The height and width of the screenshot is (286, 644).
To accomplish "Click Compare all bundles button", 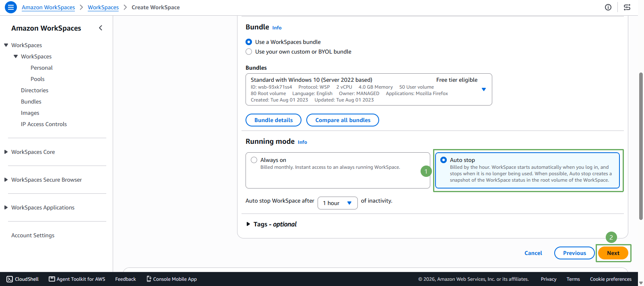I will click(x=343, y=120).
